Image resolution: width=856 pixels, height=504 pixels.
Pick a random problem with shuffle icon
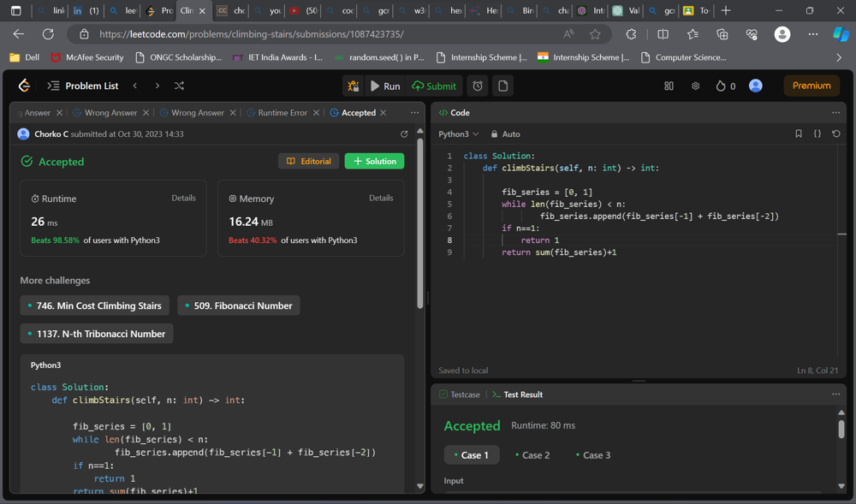click(179, 86)
